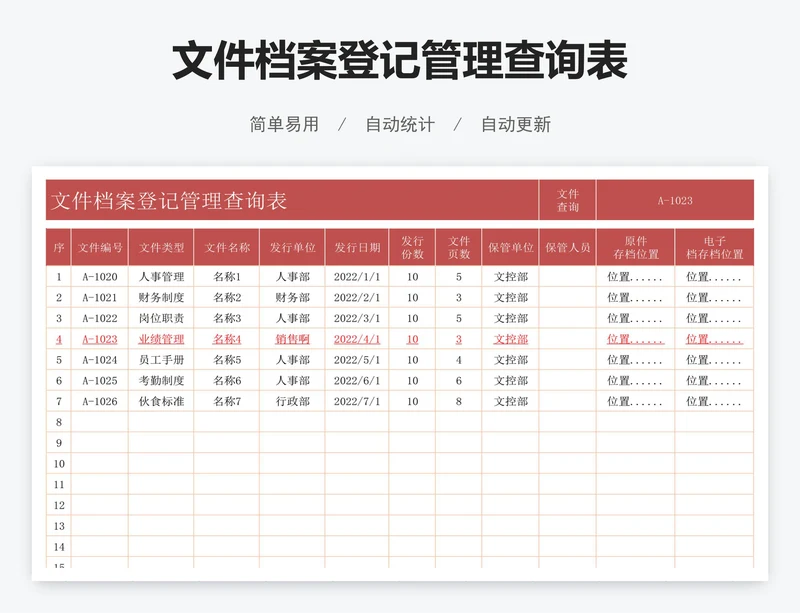Click the 名称5 file name cell
800x613 pixels.
click(x=227, y=360)
